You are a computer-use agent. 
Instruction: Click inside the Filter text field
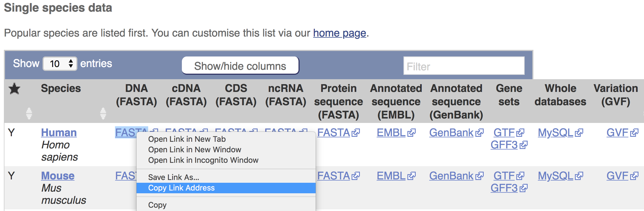[464, 66]
